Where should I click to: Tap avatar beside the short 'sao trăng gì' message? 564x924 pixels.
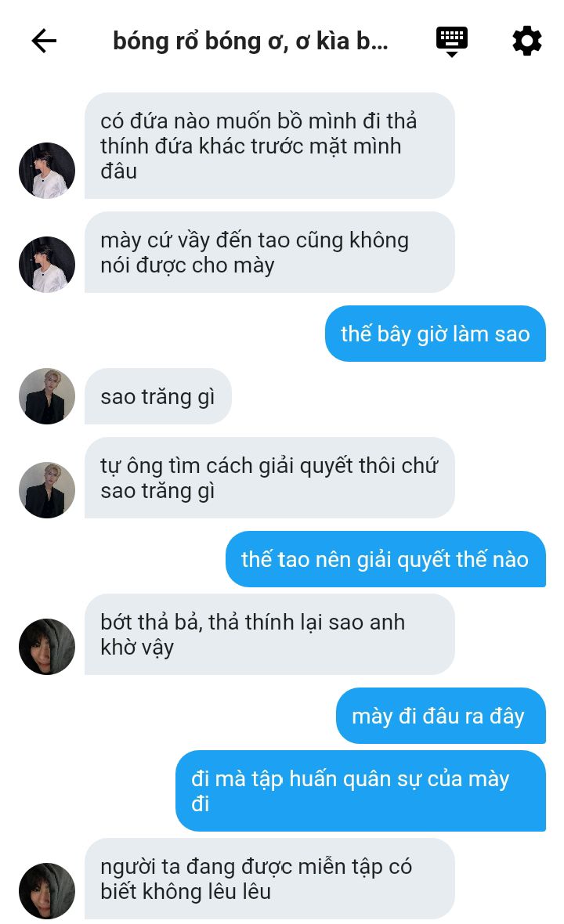(47, 396)
